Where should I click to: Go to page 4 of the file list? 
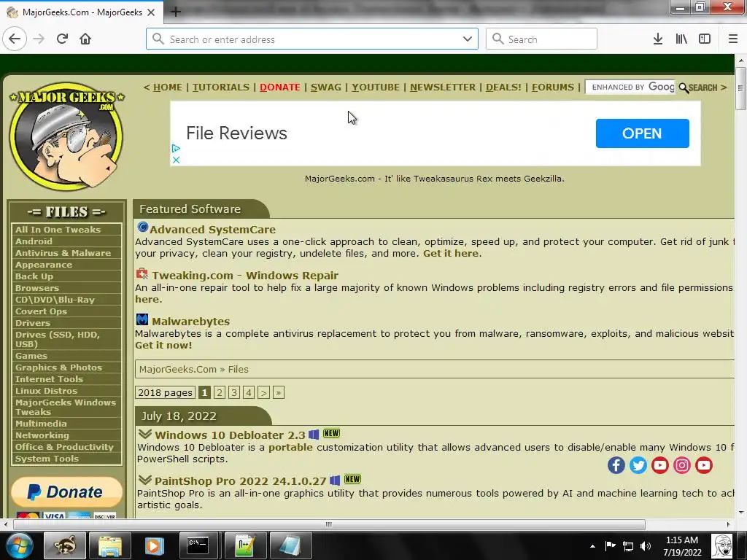249,392
